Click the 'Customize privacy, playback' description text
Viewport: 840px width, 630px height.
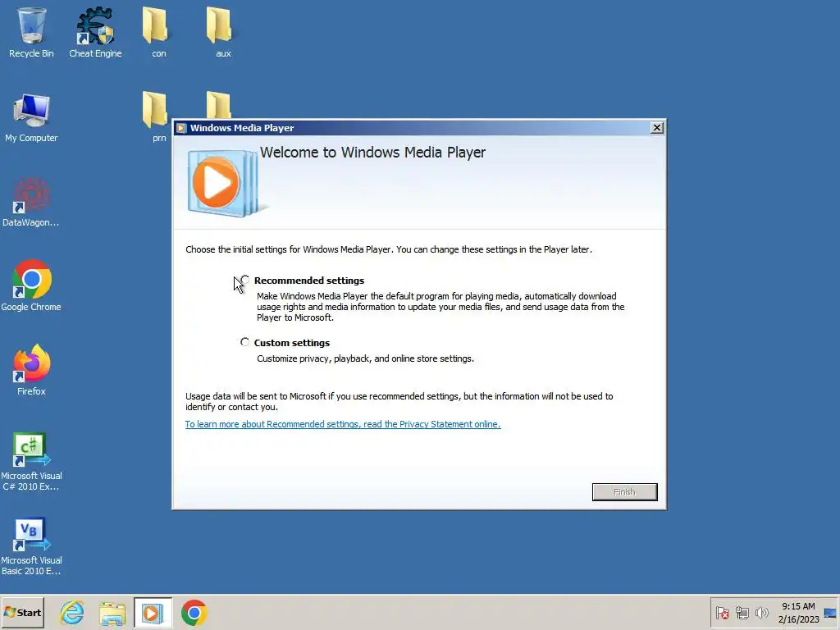[x=365, y=359]
